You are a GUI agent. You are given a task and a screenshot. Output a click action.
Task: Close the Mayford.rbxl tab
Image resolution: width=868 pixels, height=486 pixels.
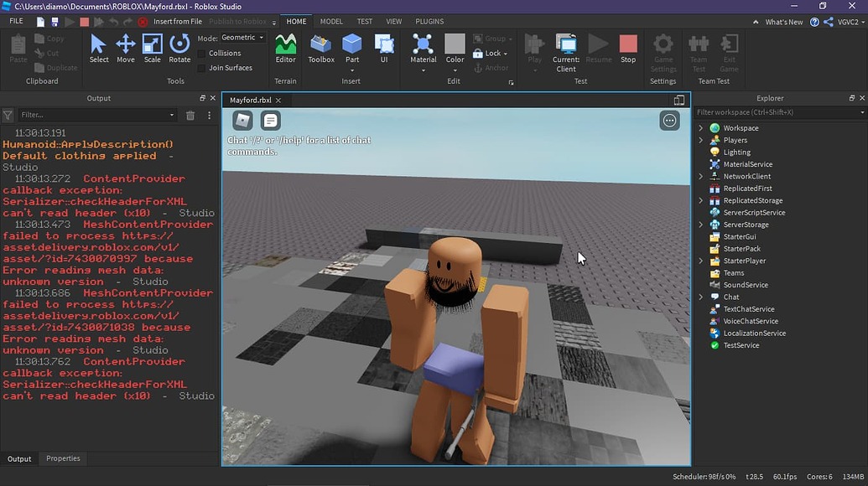278,100
